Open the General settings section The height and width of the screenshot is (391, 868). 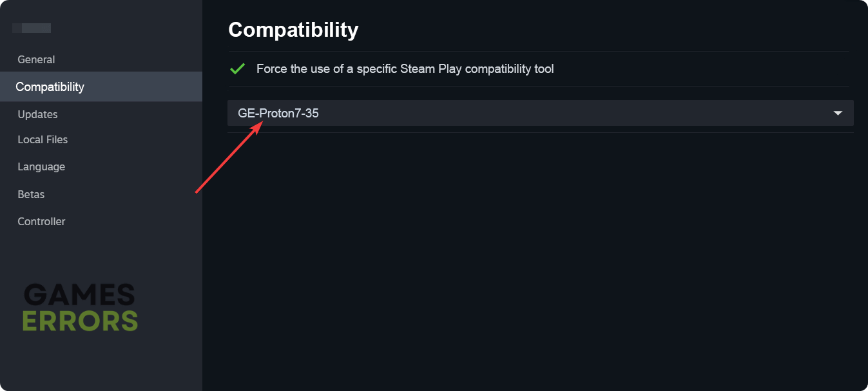(36, 59)
